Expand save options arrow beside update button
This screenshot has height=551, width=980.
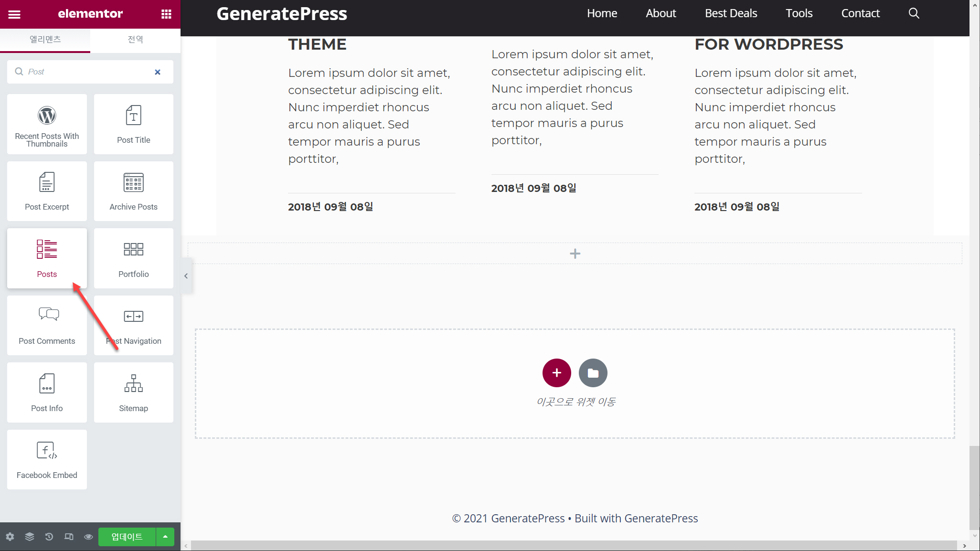165,537
